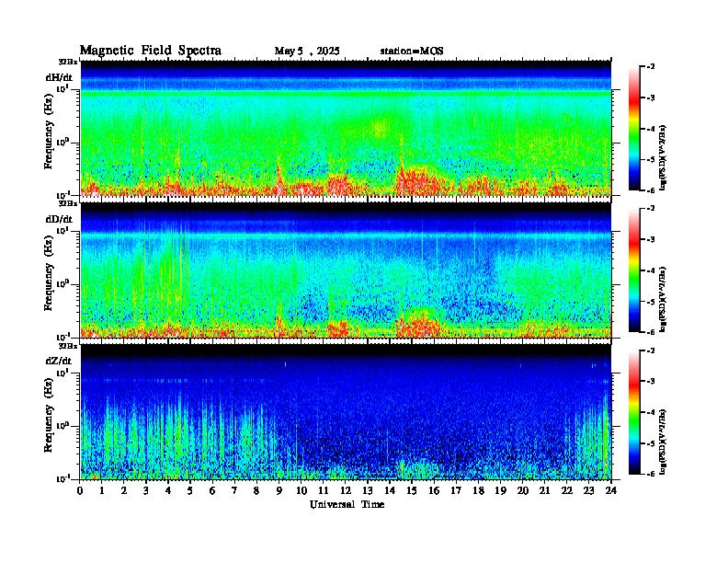
Task: Click the "-4" value on dH/dt color scale
Action: [x=651, y=129]
